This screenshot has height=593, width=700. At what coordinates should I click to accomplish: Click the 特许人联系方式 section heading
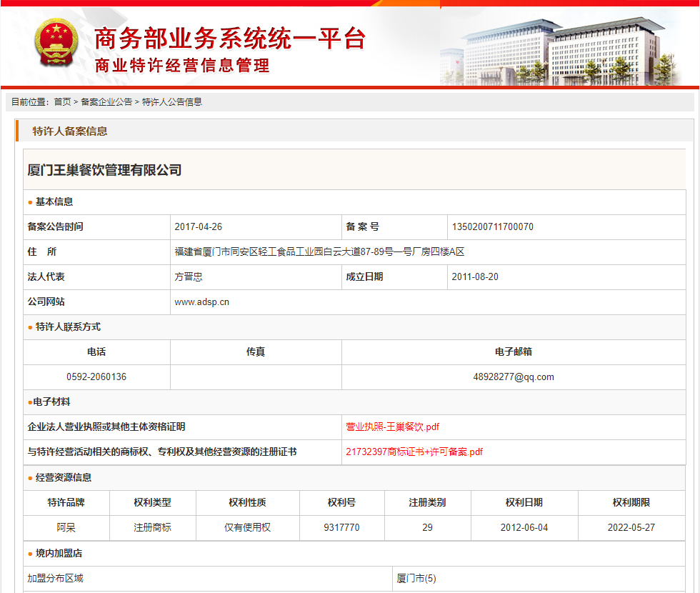[68, 327]
